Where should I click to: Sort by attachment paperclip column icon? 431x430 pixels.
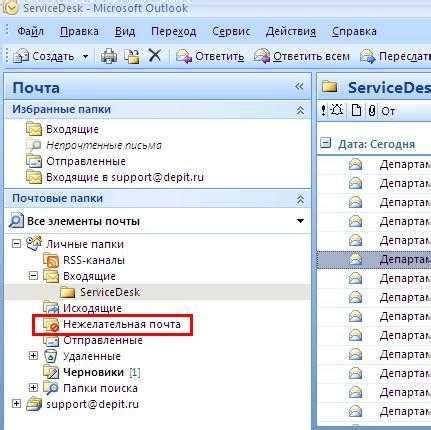tap(372, 111)
